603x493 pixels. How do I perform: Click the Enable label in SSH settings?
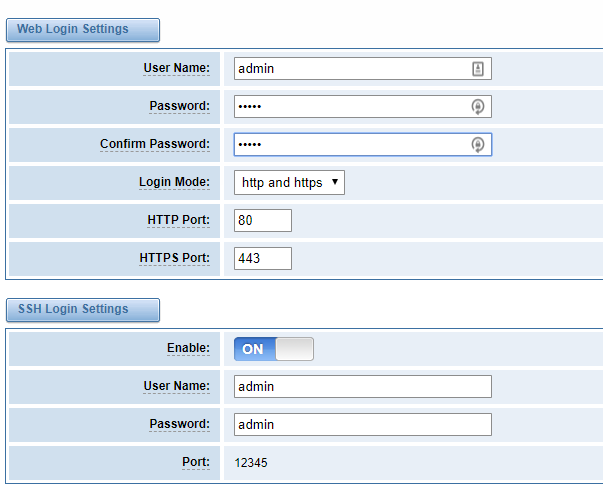[x=188, y=348]
